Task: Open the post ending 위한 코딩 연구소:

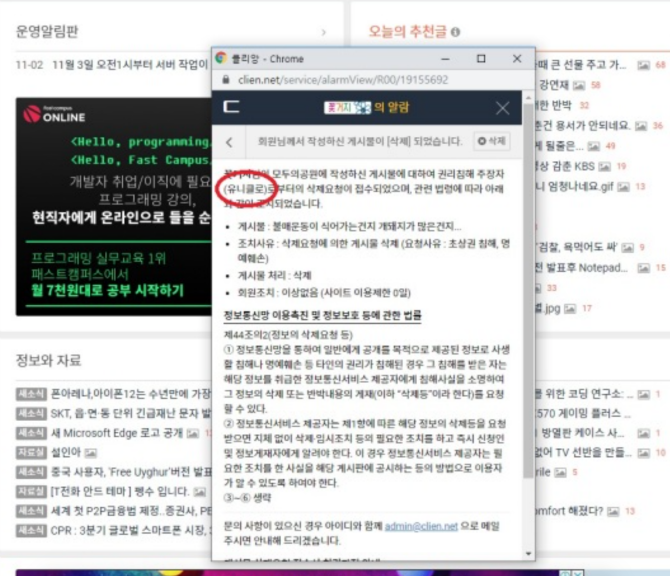Action: (x=584, y=394)
